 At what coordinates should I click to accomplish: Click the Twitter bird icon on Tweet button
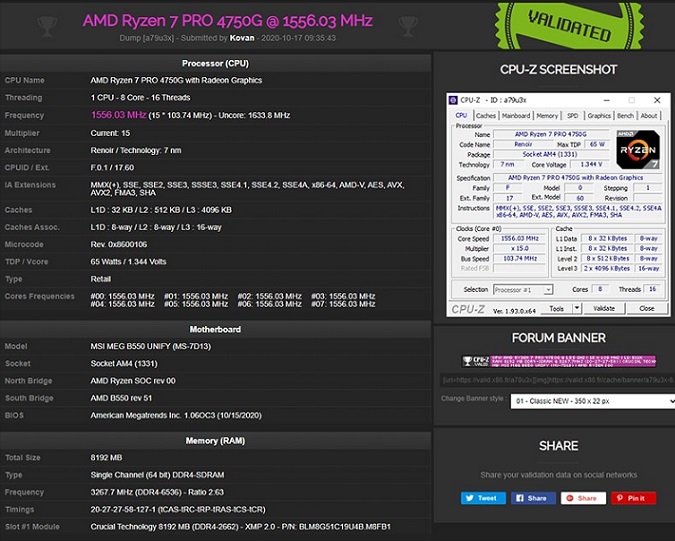pos(470,498)
